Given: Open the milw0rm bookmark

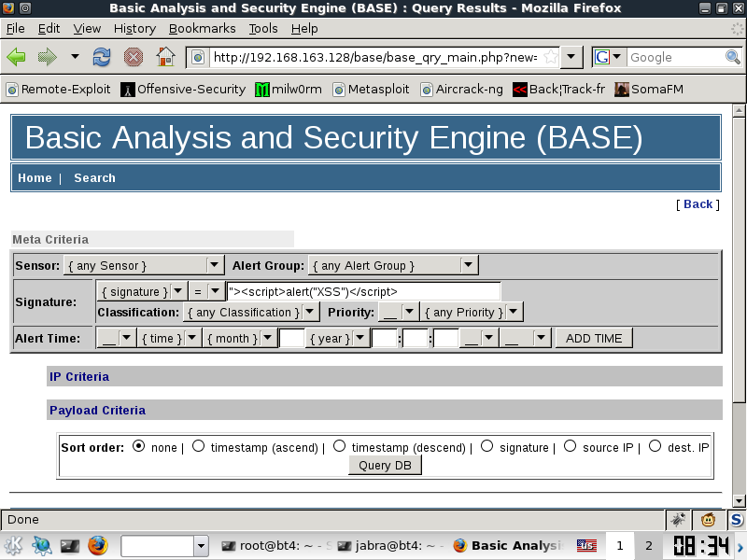Looking at the screenshot, I should (289, 89).
